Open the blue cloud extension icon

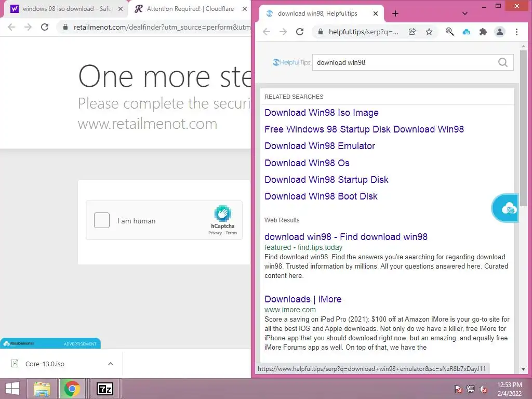[467, 32]
